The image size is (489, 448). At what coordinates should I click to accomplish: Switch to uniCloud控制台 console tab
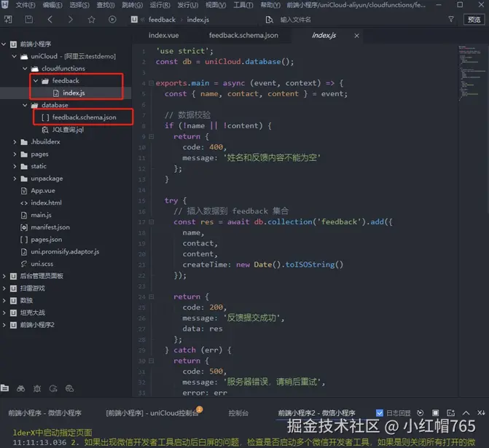[x=152, y=413]
